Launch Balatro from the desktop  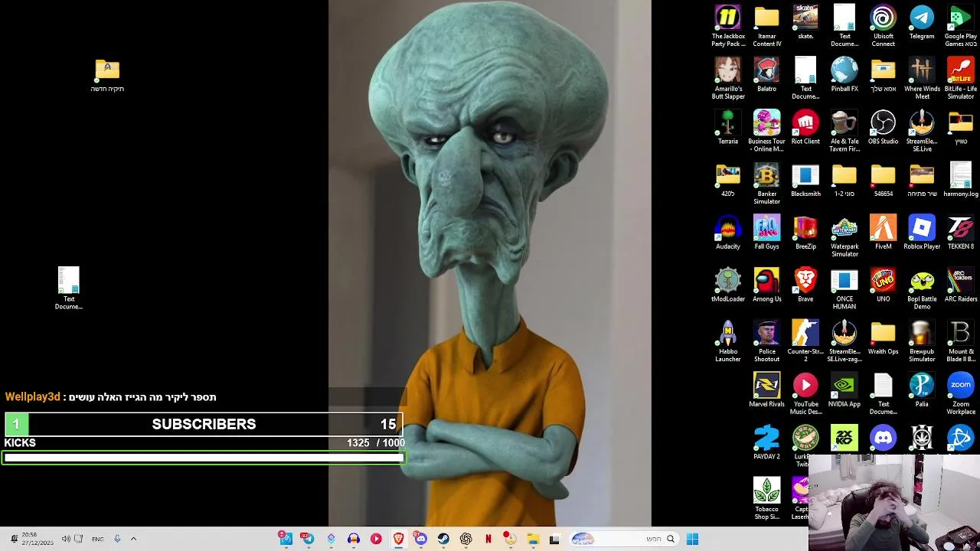click(x=766, y=75)
